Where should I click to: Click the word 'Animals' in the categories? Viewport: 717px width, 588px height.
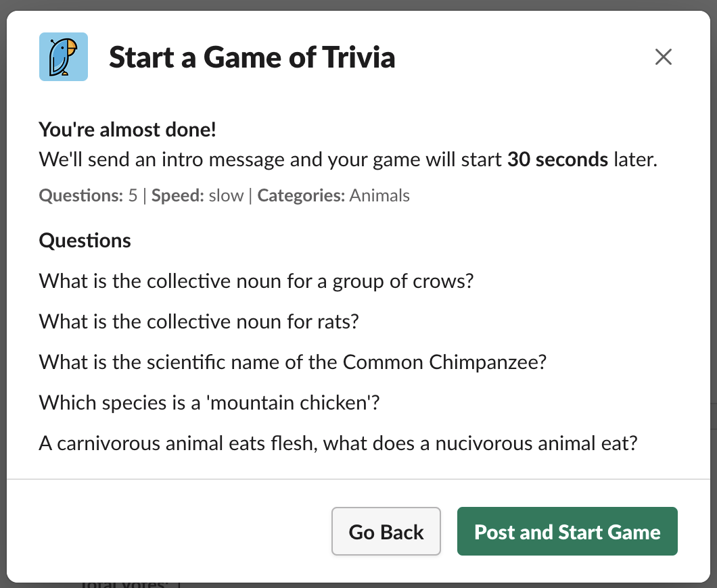coord(379,195)
